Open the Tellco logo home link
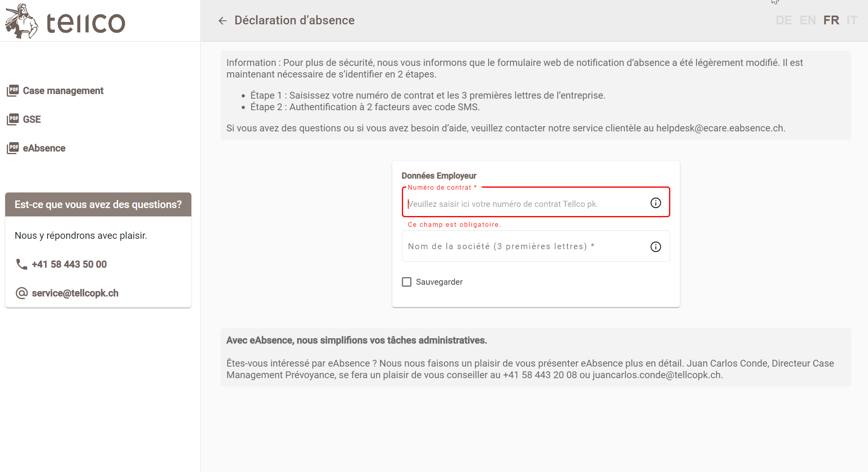The width and height of the screenshot is (868, 472). point(65,21)
